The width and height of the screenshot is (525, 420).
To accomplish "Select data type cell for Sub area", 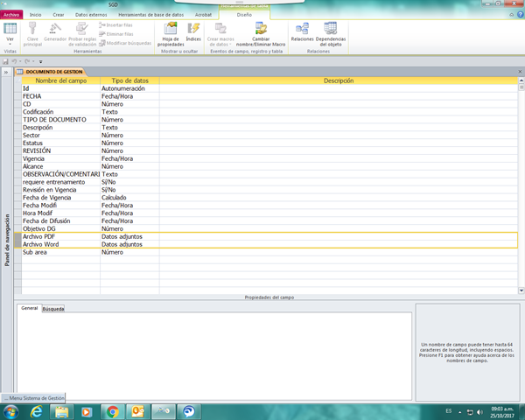I will [x=129, y=252].
